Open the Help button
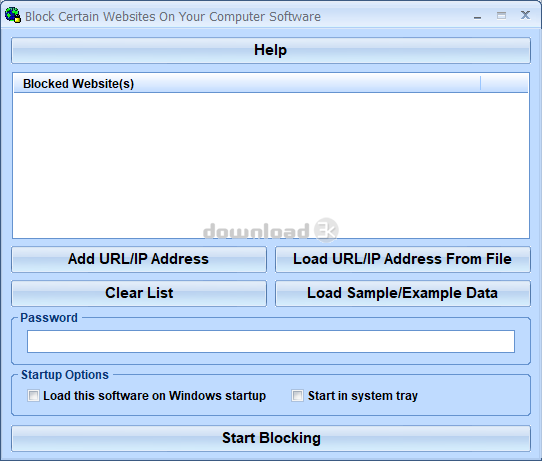 pyautogui.click(x=271, y=50)
